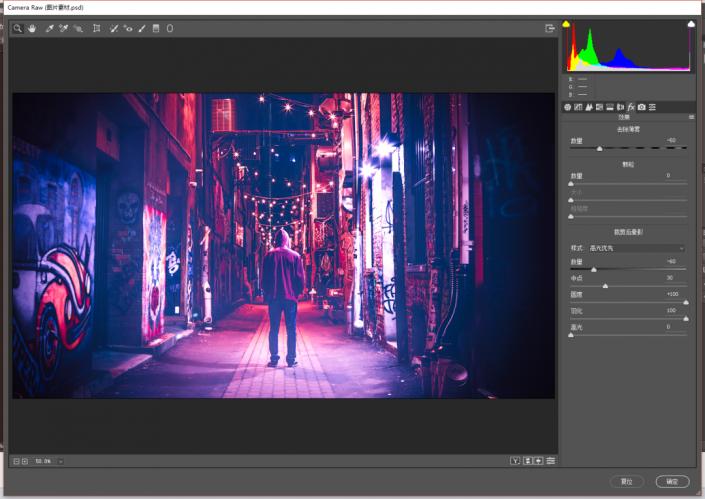Switch to the Camera Calibration tab
This screenshot has width=705, height=499.
tap(642, 107)
